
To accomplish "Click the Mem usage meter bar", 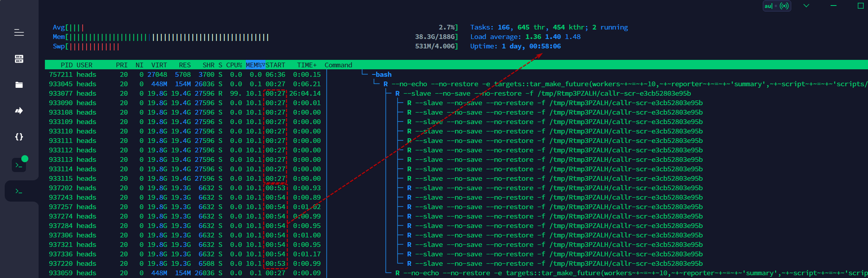I will click(x=256, y=37).
